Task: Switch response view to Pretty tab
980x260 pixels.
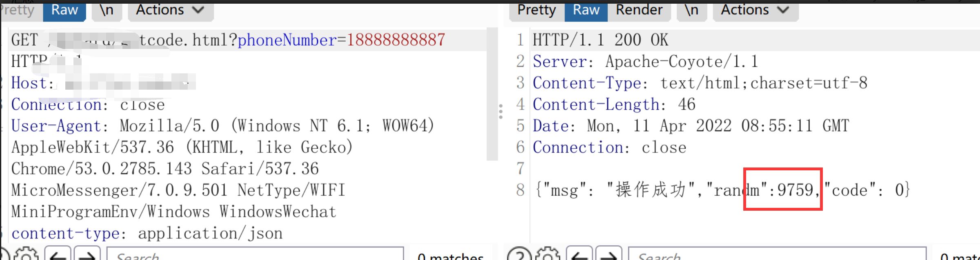Action: [536, 10]
